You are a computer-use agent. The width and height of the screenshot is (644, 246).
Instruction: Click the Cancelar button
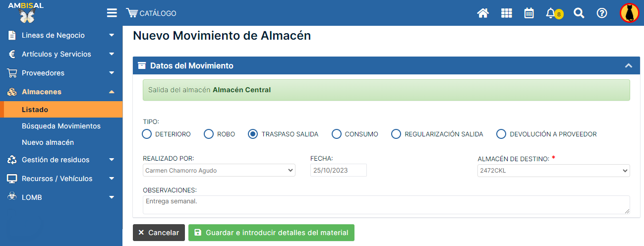click(159, 233)
